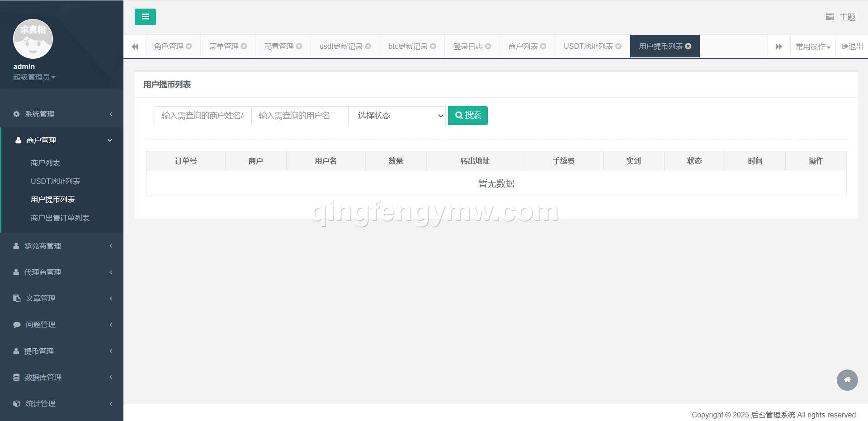Switch to the 商户列表 tab
Viewport: 868px width, 421px height.
pos(523,46)
